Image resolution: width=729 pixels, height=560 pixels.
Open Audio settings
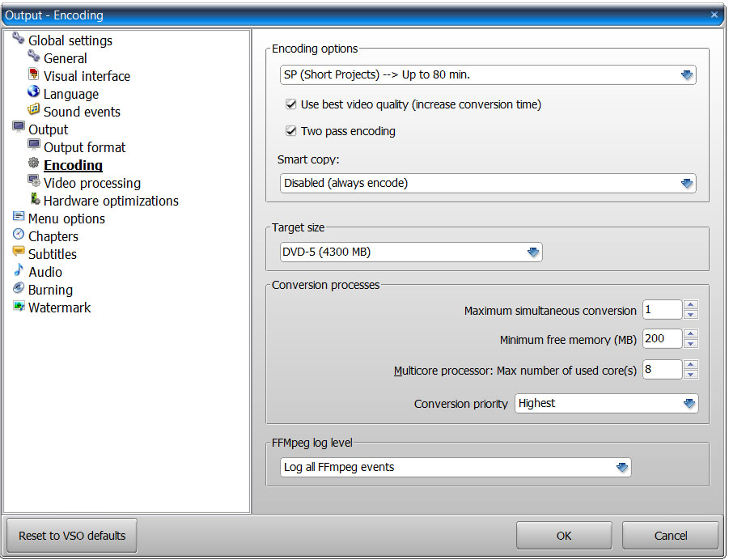(x=45, y=272)
